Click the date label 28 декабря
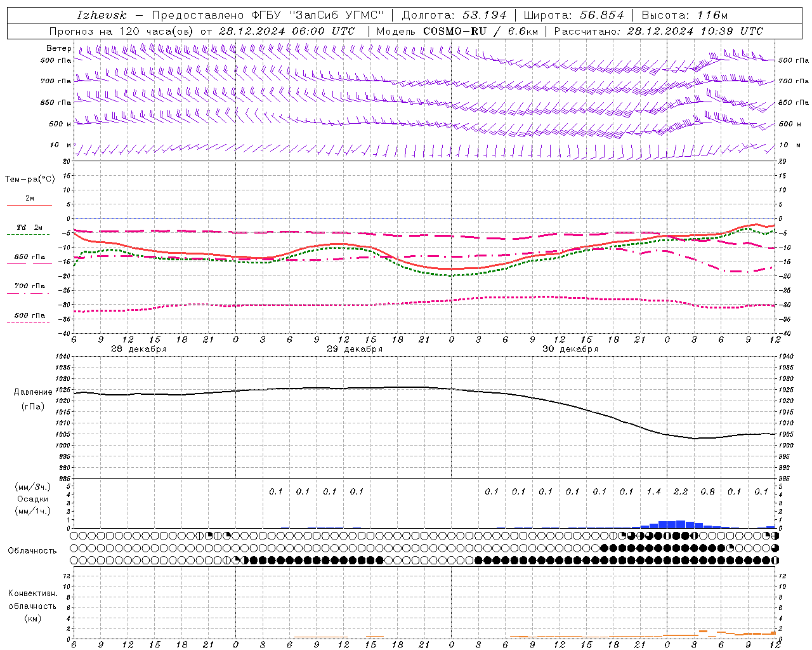The height and width of the screenshot is (650, 812). [139, 349]
